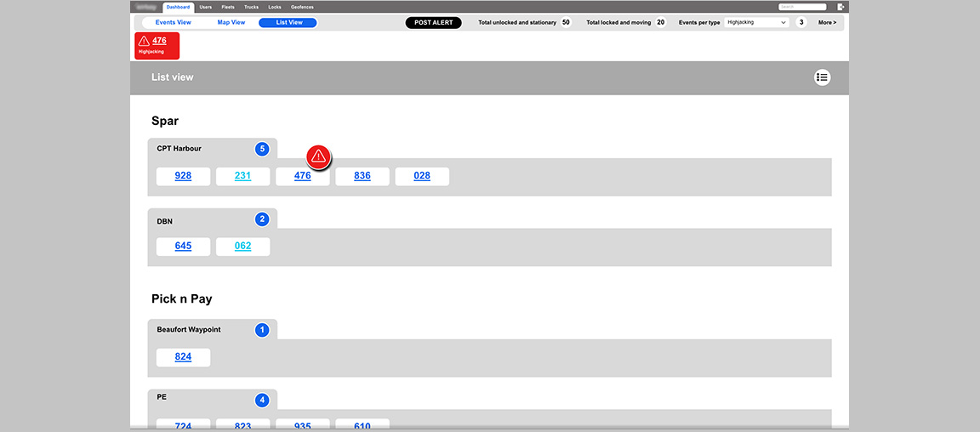Click the DBN count badge 2
Image resolution: width=980 pixels, height=432 pixels.
tap(262, 219)
